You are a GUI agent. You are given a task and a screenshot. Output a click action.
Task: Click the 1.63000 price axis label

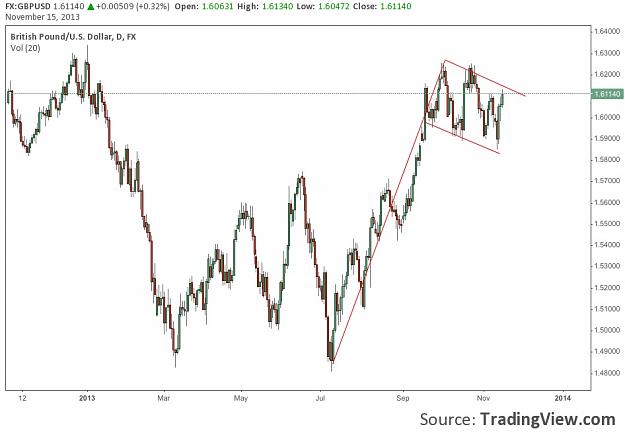(x=607, y=53)
